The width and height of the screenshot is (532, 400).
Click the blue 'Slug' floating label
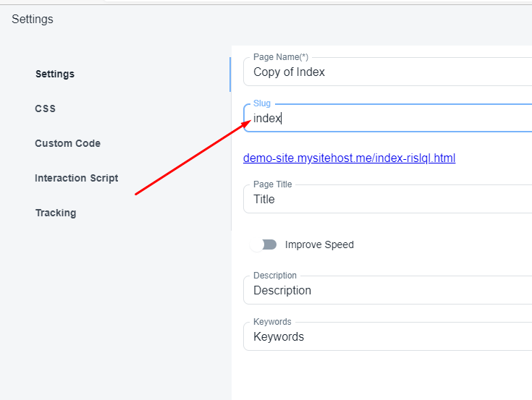pos(262,103)
